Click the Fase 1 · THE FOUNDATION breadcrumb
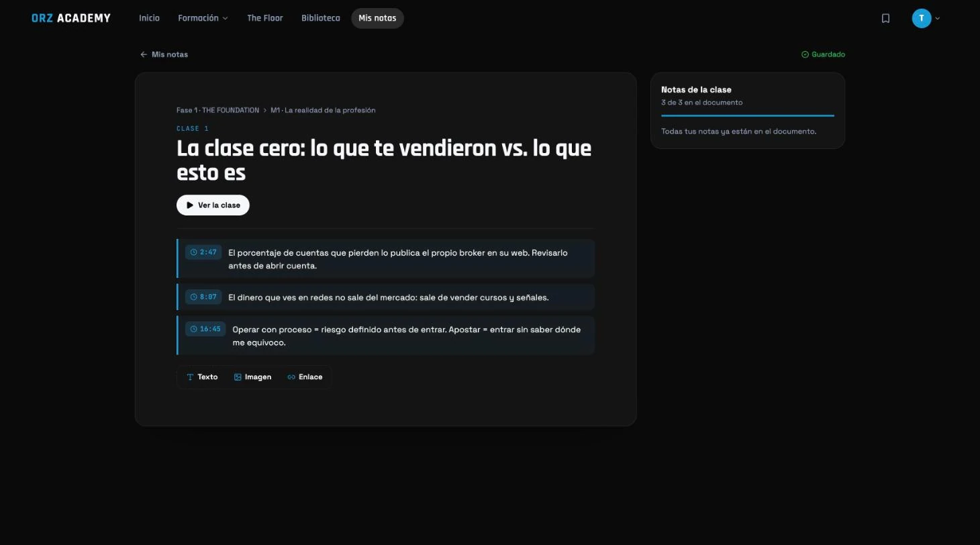Screen dimensions: 980x545 [x=217, y=110]
